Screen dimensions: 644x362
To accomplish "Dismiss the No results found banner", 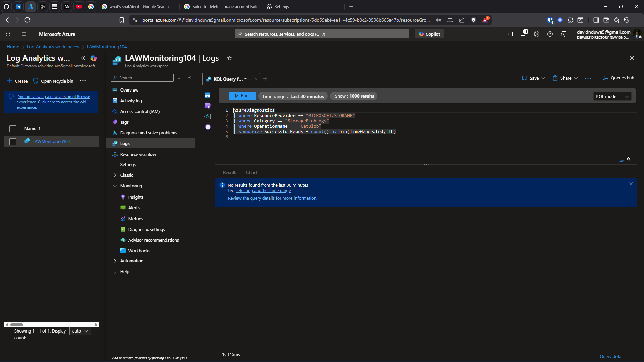I will tap(631, 184).
